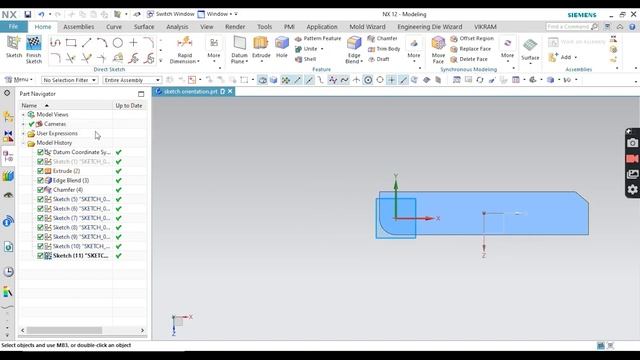Open the Assembly Navigator sidebar icon
This screenshot has width=640, height=360.
(8, 117)
